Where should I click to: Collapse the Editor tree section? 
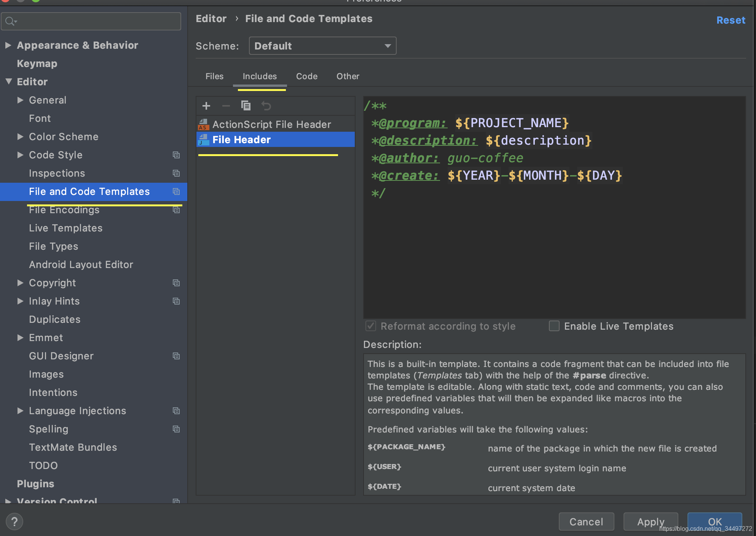coord(9,81)
